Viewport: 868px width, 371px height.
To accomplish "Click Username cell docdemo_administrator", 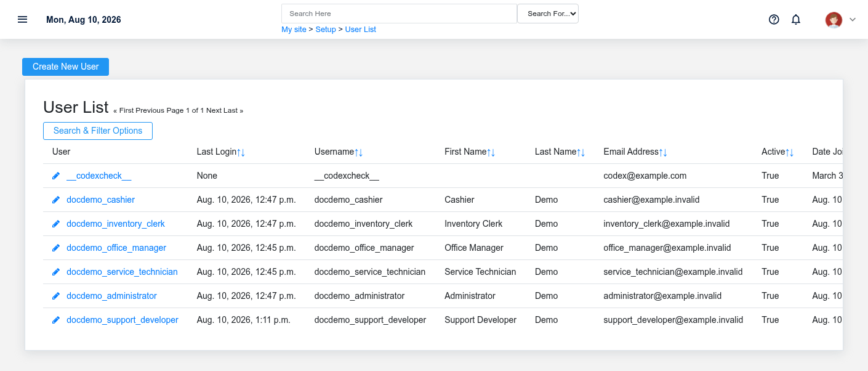I will (x=360, y=296).
